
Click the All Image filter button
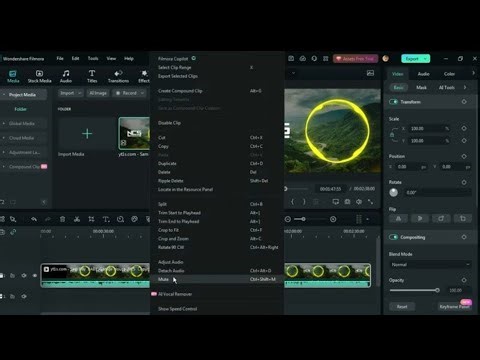98,93
